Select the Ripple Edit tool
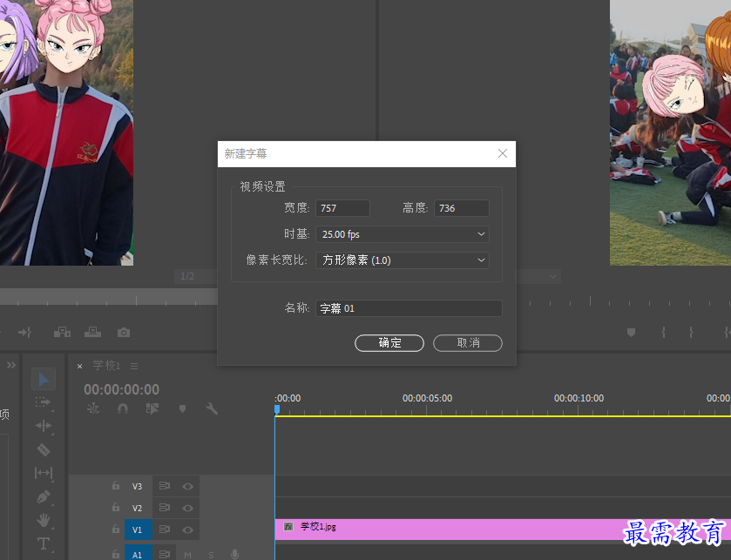731x560 pixels. pyautogui.click(x=44, y=426)
